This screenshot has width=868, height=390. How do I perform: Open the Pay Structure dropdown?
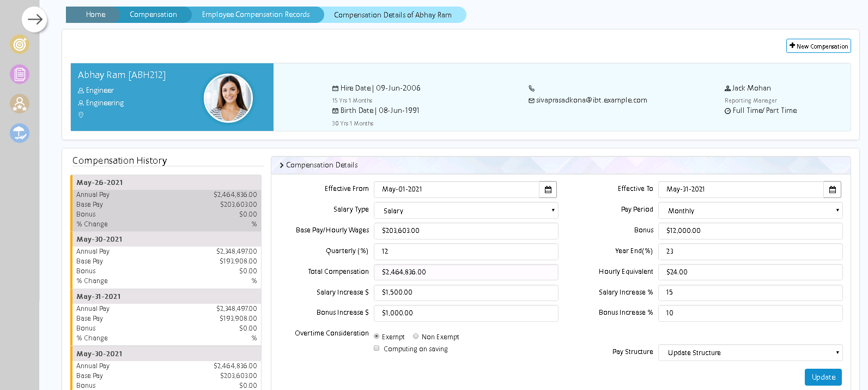pyautogui.click(x=750, y=353)
